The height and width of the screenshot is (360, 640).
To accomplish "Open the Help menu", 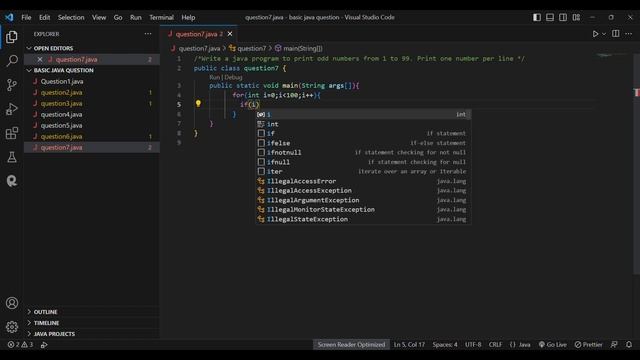I will pyautogui.click(x=188, y=18).
